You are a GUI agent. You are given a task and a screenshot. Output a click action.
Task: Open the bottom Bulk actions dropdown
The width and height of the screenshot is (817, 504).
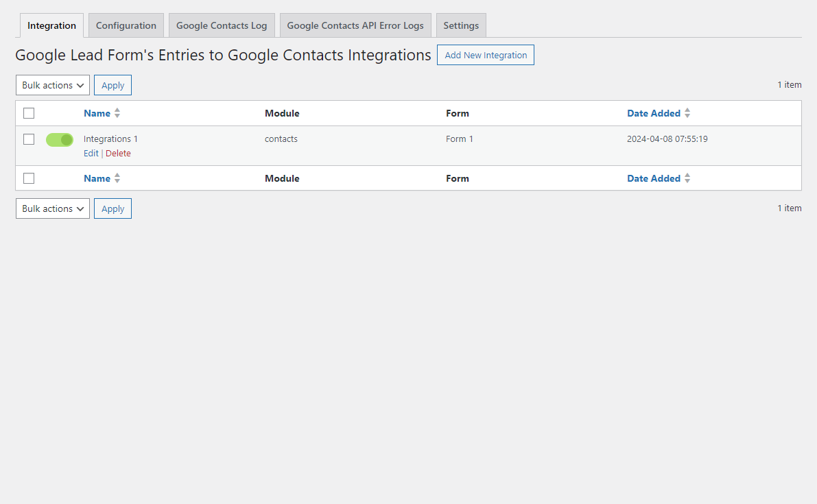click(x=53, y=208)
